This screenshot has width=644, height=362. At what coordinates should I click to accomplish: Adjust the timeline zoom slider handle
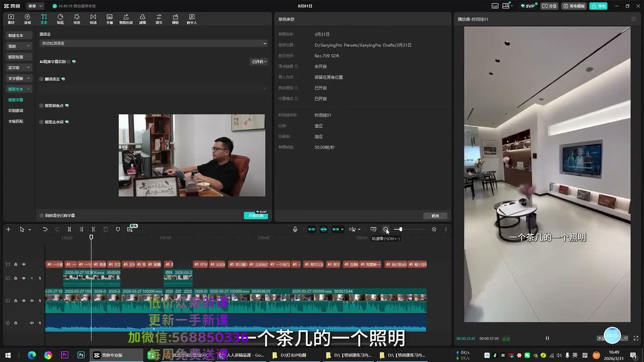[400, 229]
